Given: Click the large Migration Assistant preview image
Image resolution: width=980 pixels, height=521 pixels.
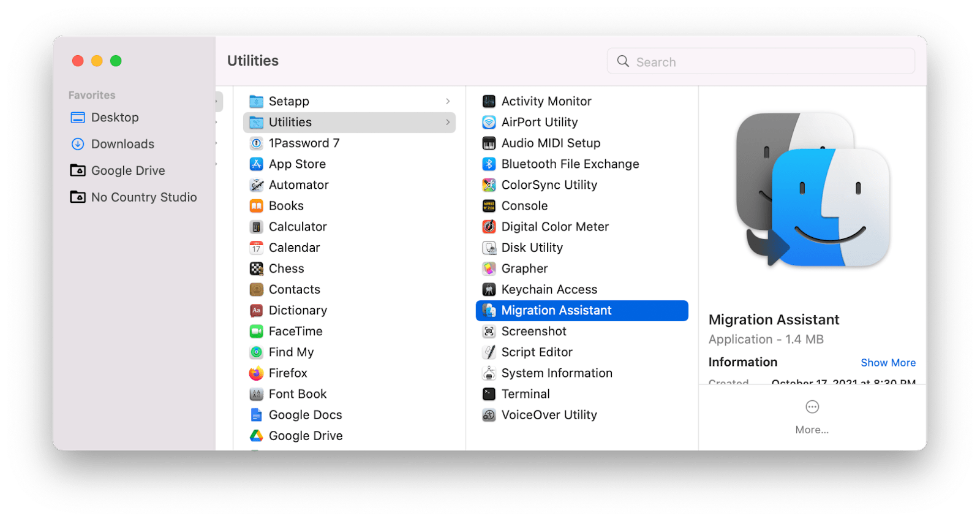Looking at the screenshot, I should pos(813,189).
